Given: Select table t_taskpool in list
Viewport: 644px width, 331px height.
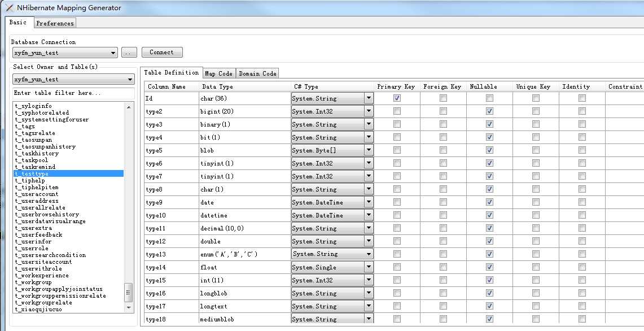Looking at the screenshot, I should pyautogui.click(x=32, y=160).
